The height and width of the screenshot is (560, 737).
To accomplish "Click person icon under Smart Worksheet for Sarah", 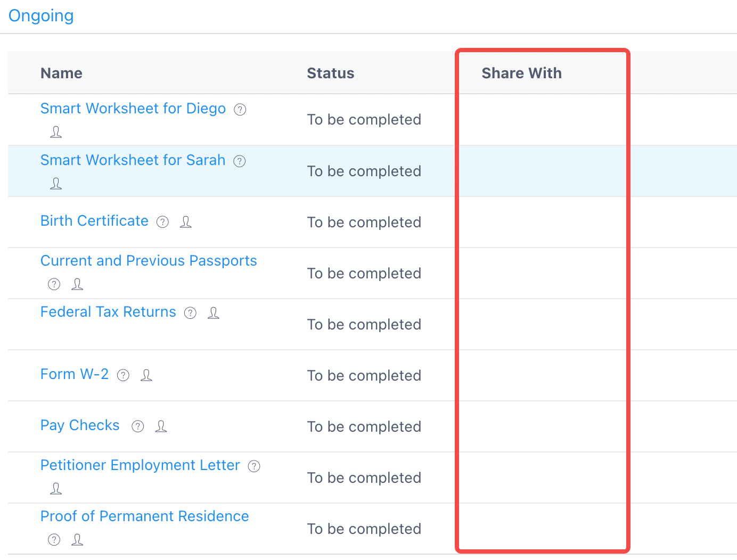I will tap(56, 184).
